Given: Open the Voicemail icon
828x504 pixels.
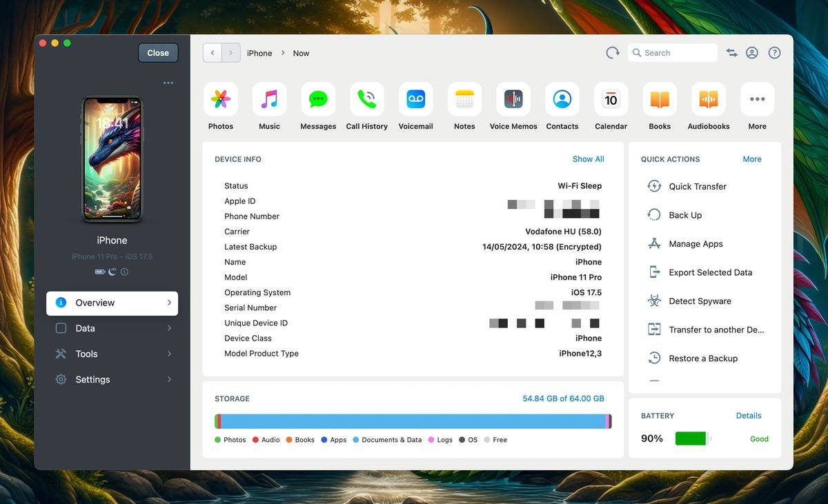Looking at the screenshot, I should click(416, 99).
